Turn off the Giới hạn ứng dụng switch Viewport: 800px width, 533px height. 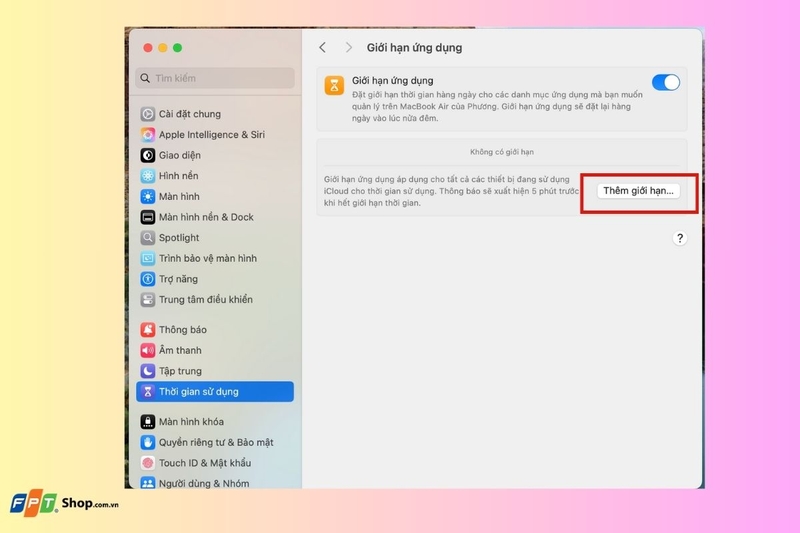(x=665, y=83)
